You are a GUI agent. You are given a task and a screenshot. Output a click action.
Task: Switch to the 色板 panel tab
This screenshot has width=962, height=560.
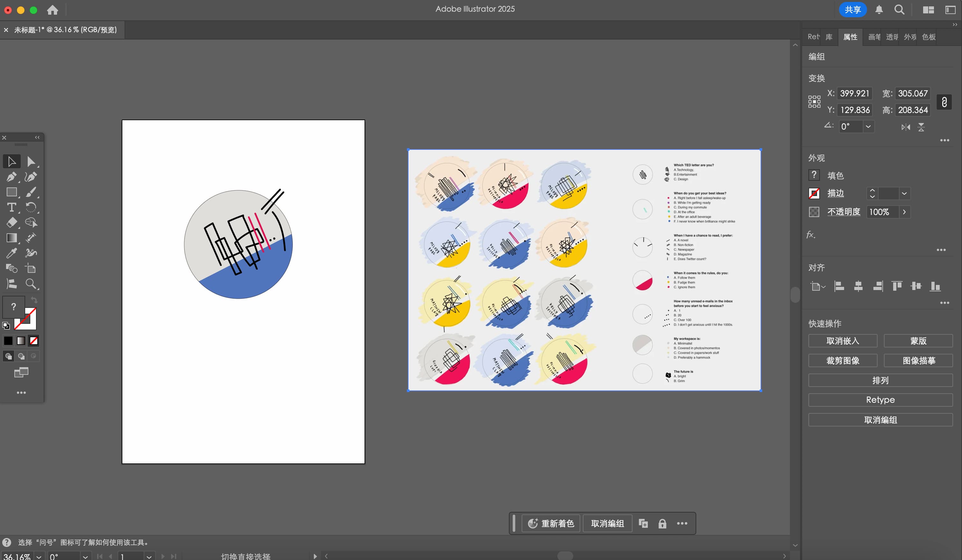point(929,37)
